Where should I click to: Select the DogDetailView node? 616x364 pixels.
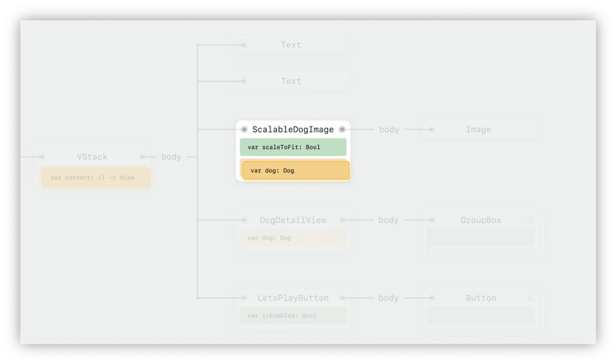pyautogui.click(x=293, y=220)
